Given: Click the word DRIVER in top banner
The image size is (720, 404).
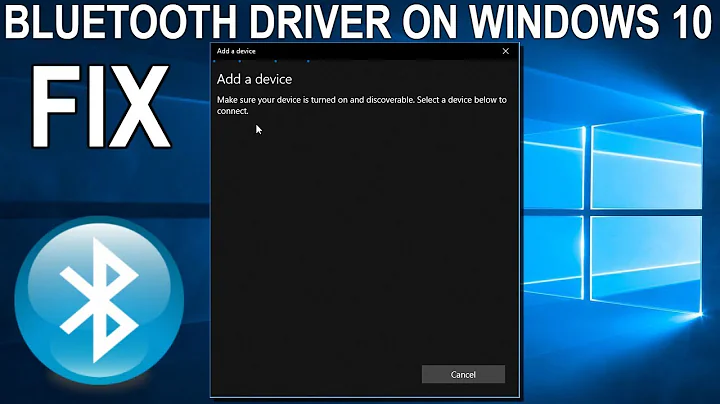Looking at the screenshot, I should (x=316, y=20).
